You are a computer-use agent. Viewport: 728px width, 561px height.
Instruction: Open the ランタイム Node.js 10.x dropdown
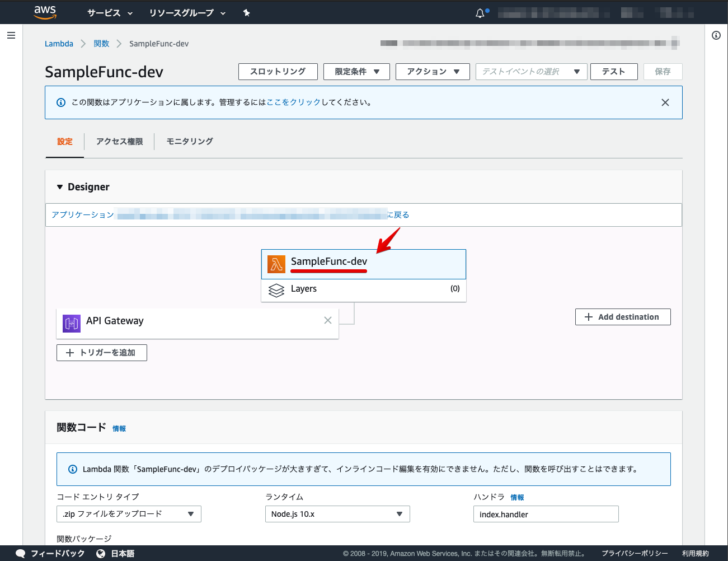point(337,514)
